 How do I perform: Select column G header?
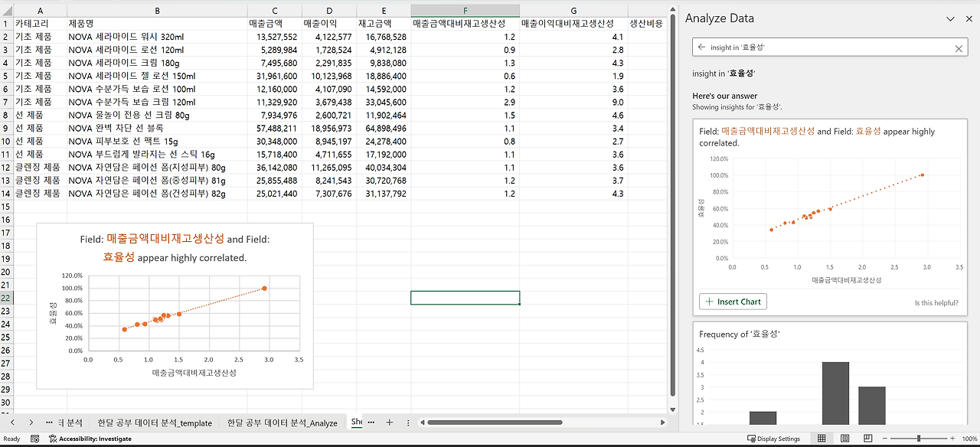(x=573, y=11)
